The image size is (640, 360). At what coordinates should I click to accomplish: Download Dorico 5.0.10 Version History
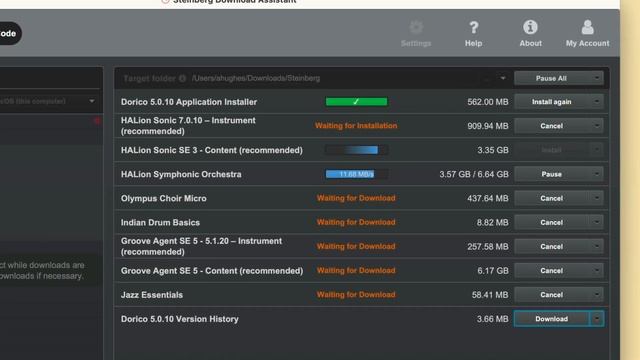click(551, 318)
